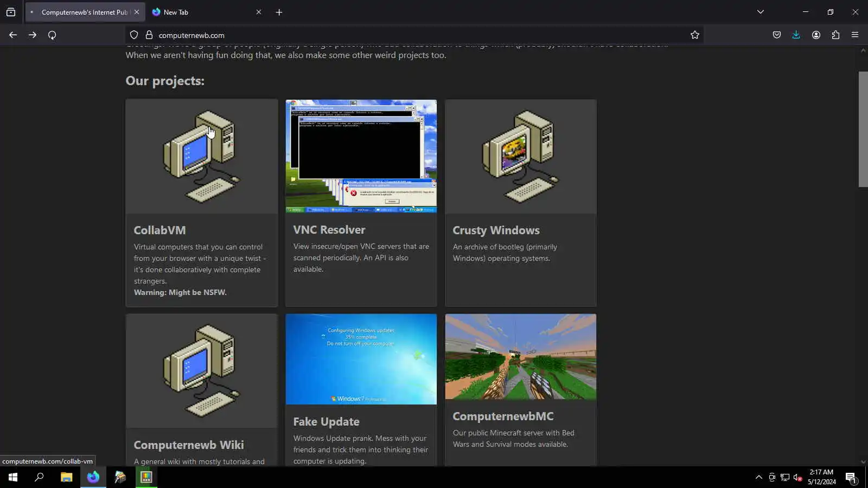Bookmark this page with the star icon
Image resolution: width=868 pixels, height=488 pixels.
point(695,35)
